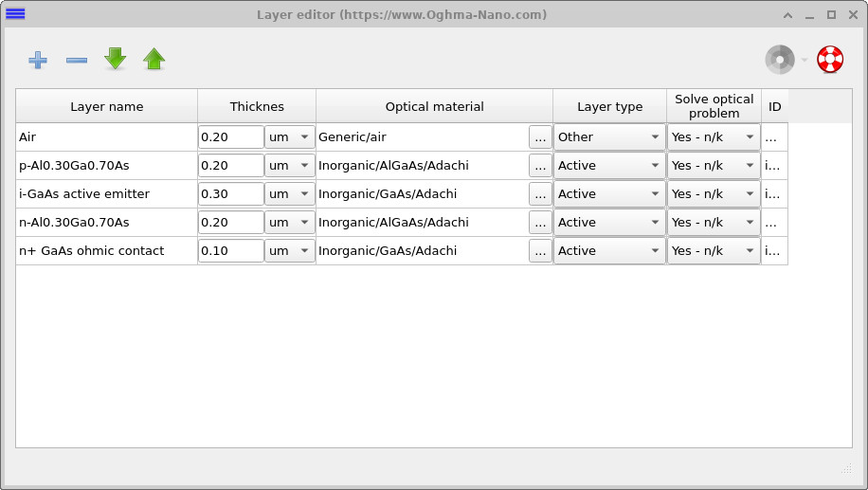Open Layer type dropdown for n-Al0.30Ga0.70As

tap(609, 222)
